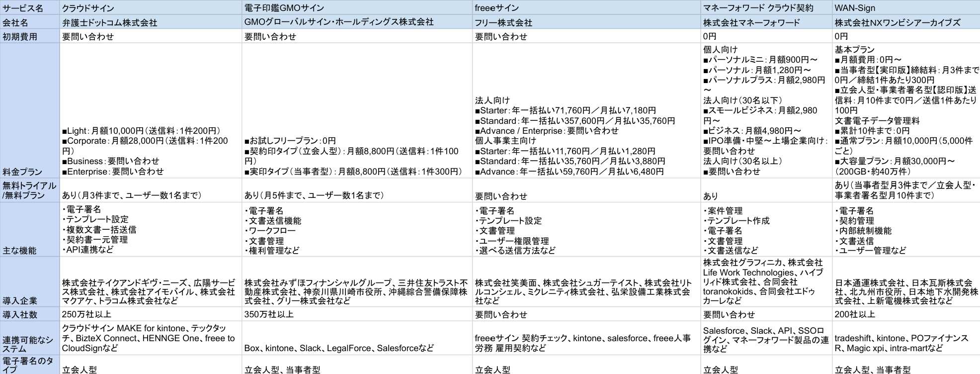Viewport: 980px width, 374px height.
Task: Click クラウドサイン's 初期費用 要問い合わせ cell
Action: point(151,36)
